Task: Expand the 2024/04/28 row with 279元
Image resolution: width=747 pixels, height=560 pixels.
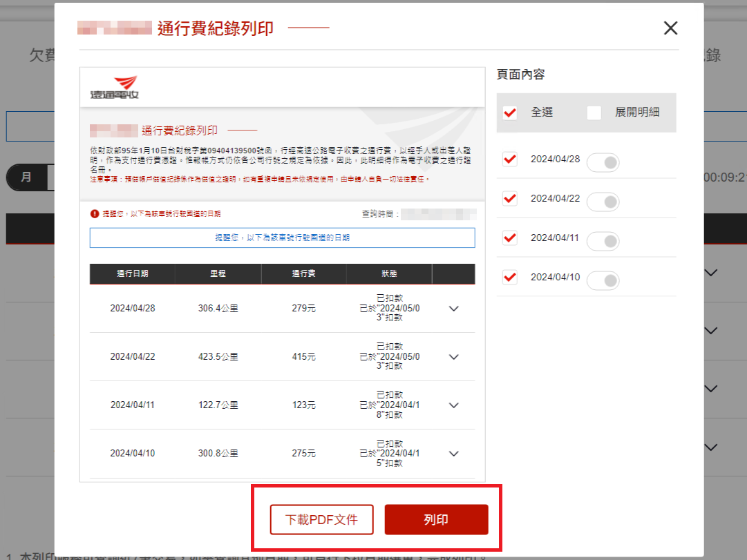Action: pos(454,309)
